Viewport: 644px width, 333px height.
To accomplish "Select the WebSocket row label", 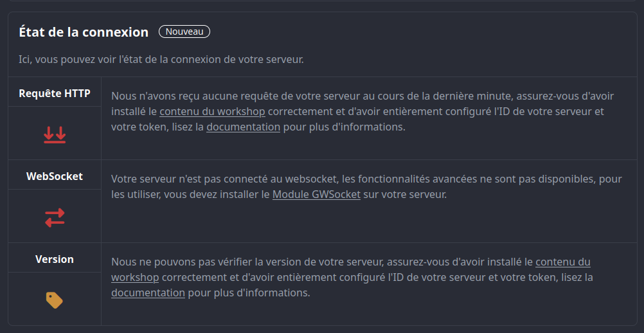I will coord(55,176).
